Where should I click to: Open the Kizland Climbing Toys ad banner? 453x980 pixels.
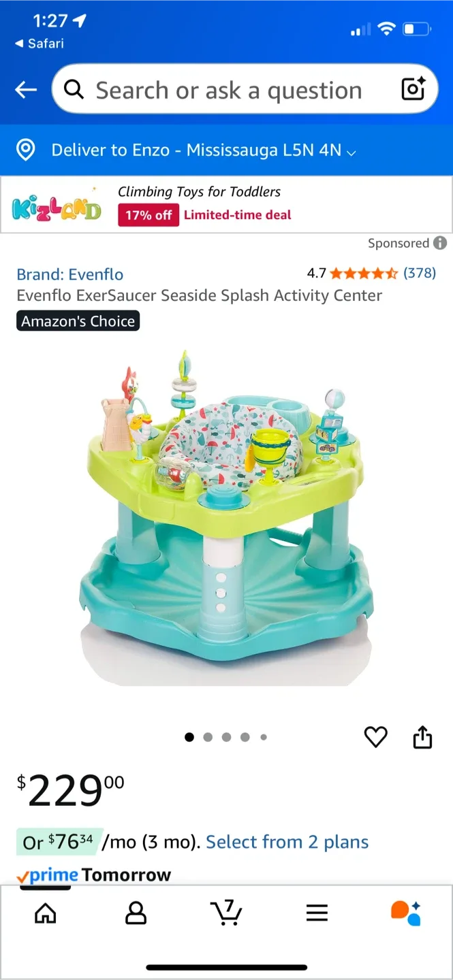(x=226, y=205)
